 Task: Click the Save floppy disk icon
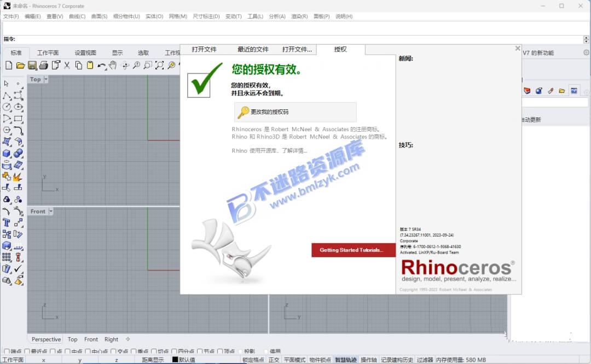pos(32,65)
